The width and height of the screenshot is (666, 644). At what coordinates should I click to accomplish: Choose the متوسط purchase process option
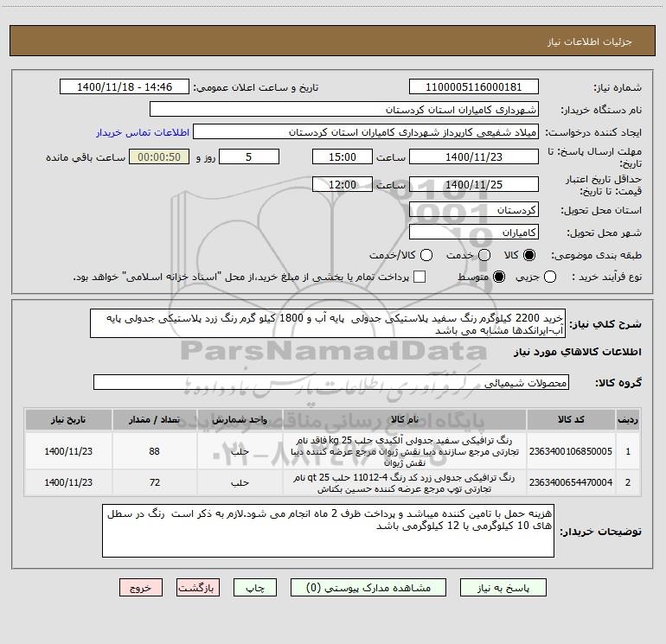coord(499,277)
